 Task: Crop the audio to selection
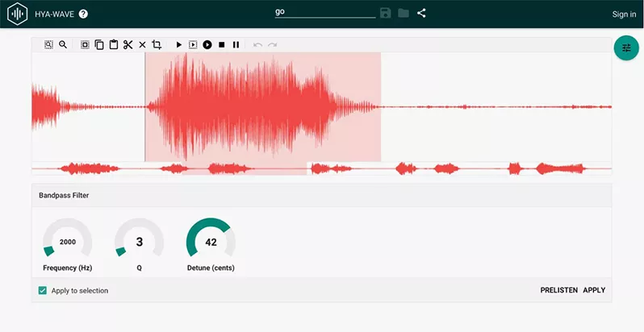click(157, 45)
